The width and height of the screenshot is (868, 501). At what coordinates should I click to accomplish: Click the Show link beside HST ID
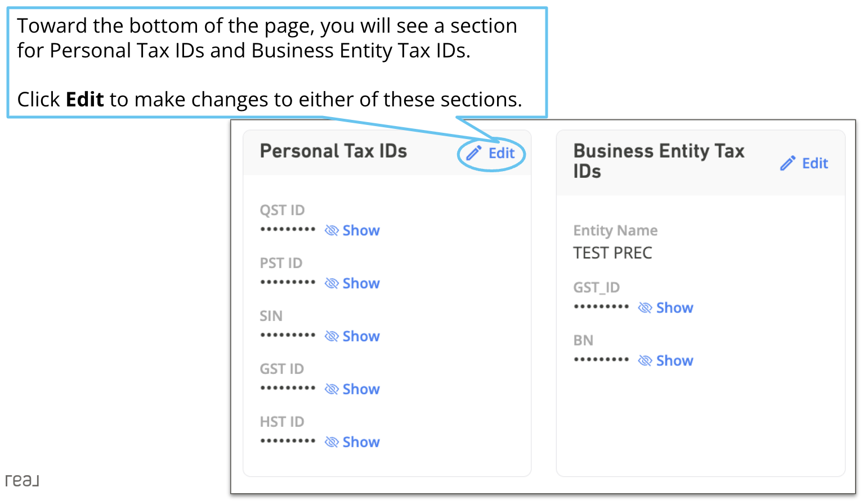[x=361, y=441]
